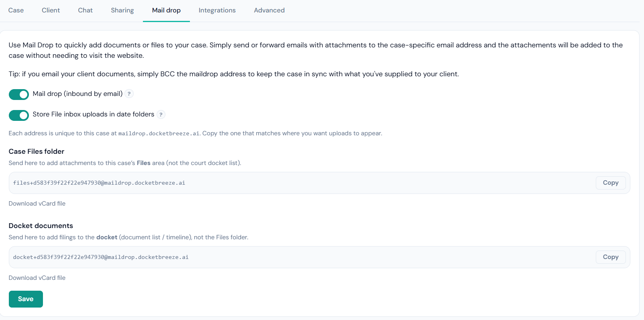Copy the Docket documents email address
The height and width of the screenshot is (320, 644).
pyautogui.click(x=611, y=257)
